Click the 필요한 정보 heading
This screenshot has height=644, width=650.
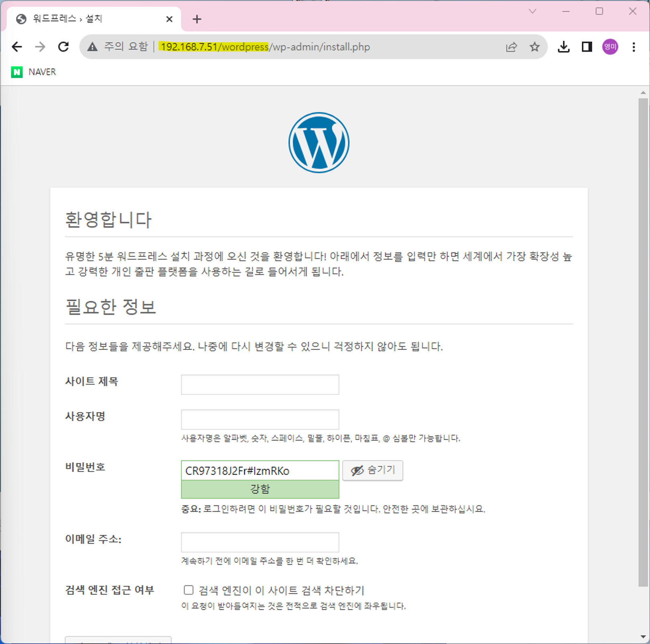111,307
